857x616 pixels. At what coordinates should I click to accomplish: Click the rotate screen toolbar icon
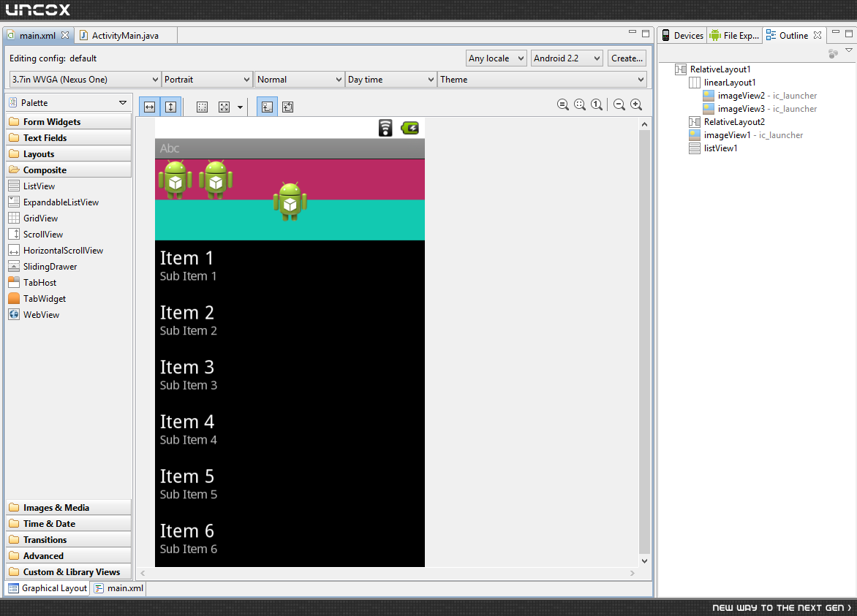[x=288, y=107]
